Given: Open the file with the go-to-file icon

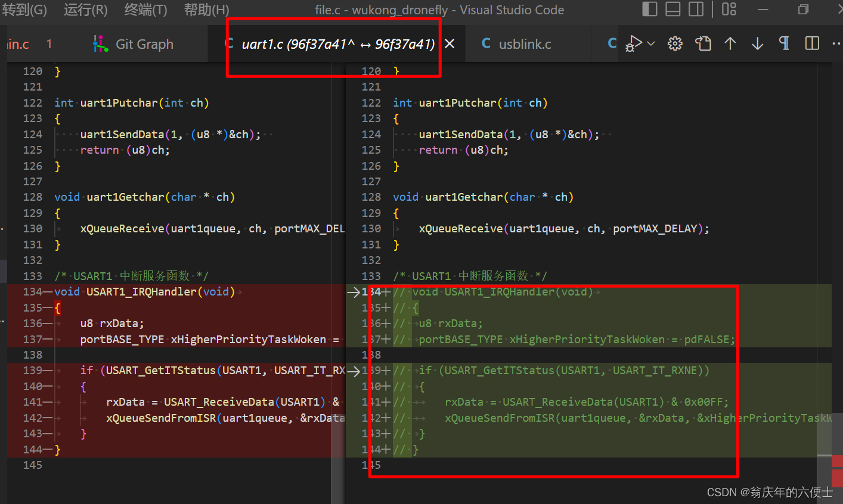Looking at the screenshot, I should coord(703,43).
